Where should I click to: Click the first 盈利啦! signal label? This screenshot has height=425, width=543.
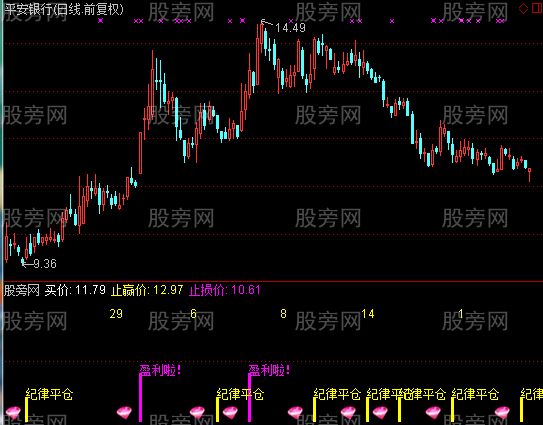[x=160, y=370]
